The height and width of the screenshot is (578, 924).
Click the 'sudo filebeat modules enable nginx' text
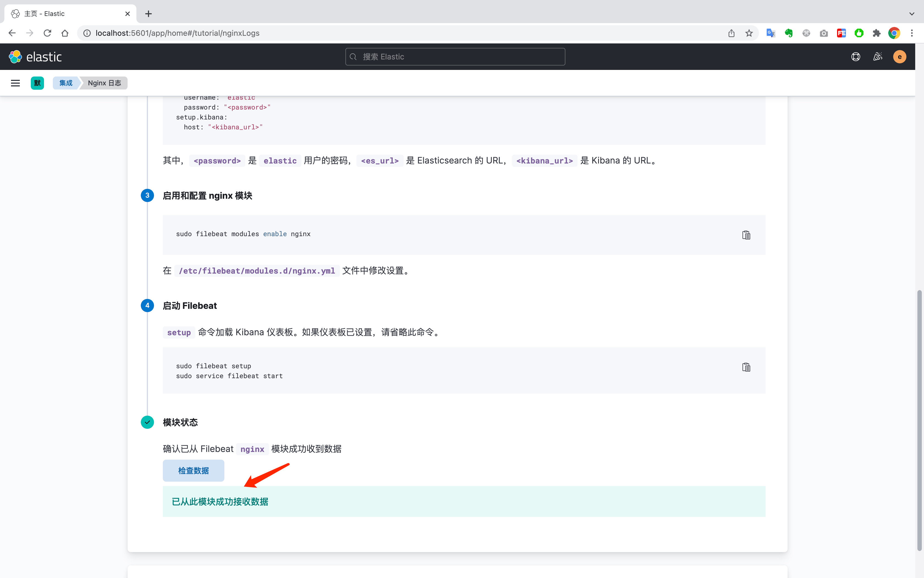(x=243, y=234)
